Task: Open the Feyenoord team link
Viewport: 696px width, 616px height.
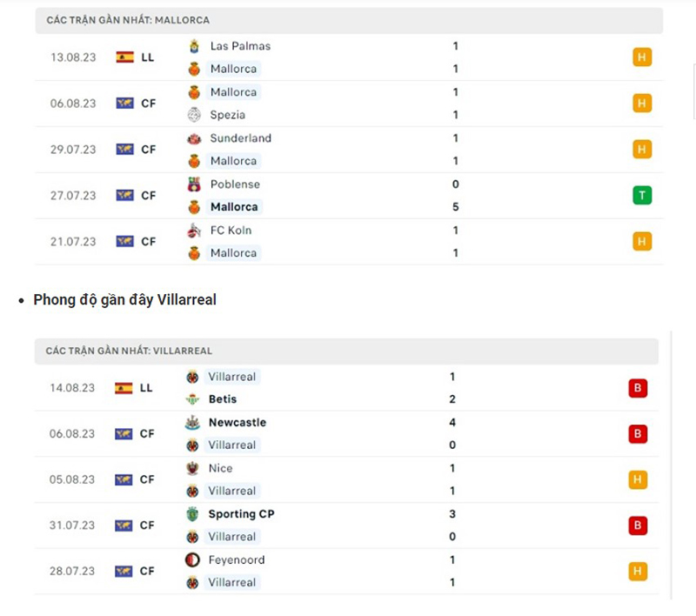Action: (237, 560)
